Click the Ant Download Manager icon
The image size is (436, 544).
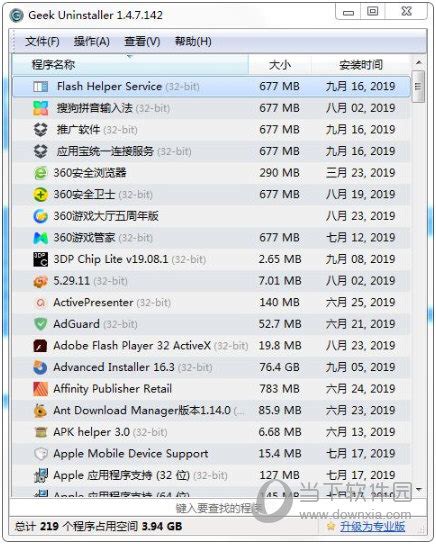point(40,410)
